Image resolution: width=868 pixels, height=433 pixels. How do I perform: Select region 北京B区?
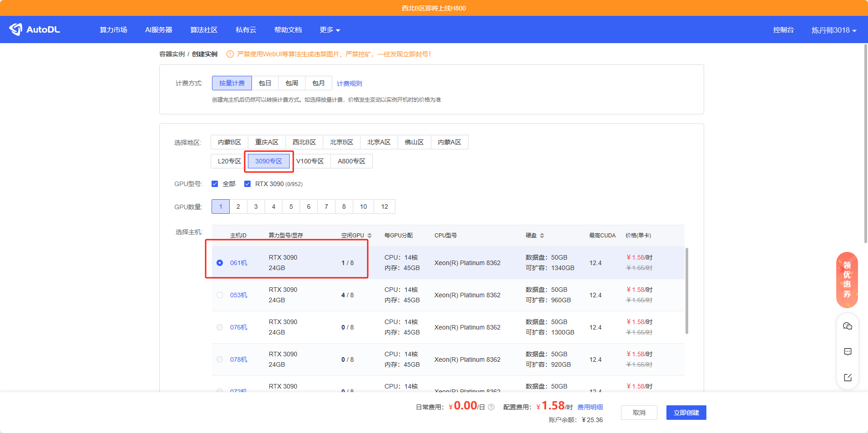click(x=341, y=142)
